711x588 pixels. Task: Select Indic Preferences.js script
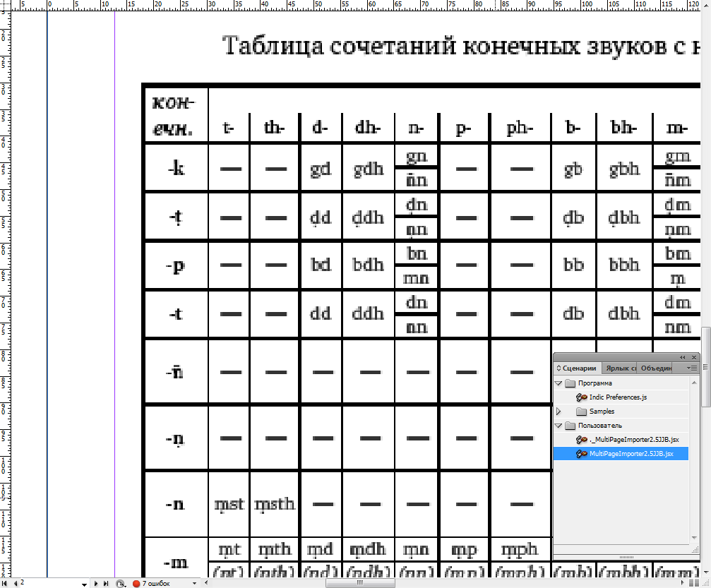618,397
